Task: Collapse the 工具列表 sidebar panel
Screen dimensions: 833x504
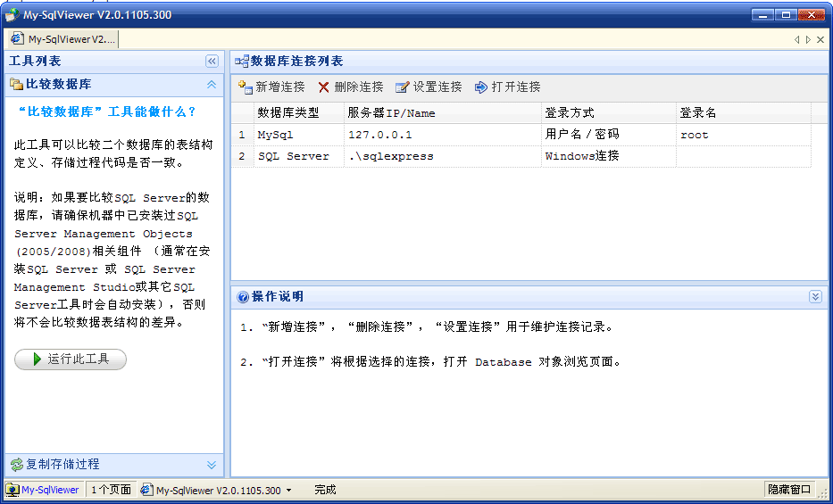Action: tap(212, 62)
